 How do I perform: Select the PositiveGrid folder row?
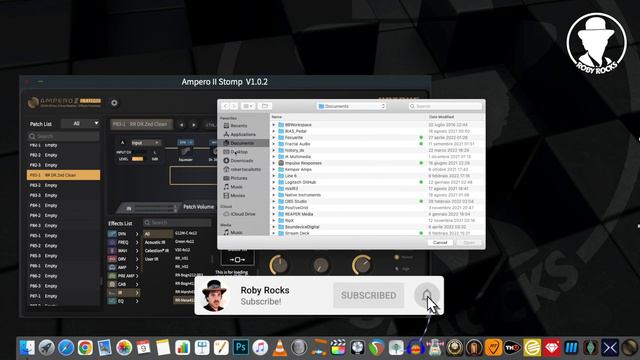click(378, 208)
